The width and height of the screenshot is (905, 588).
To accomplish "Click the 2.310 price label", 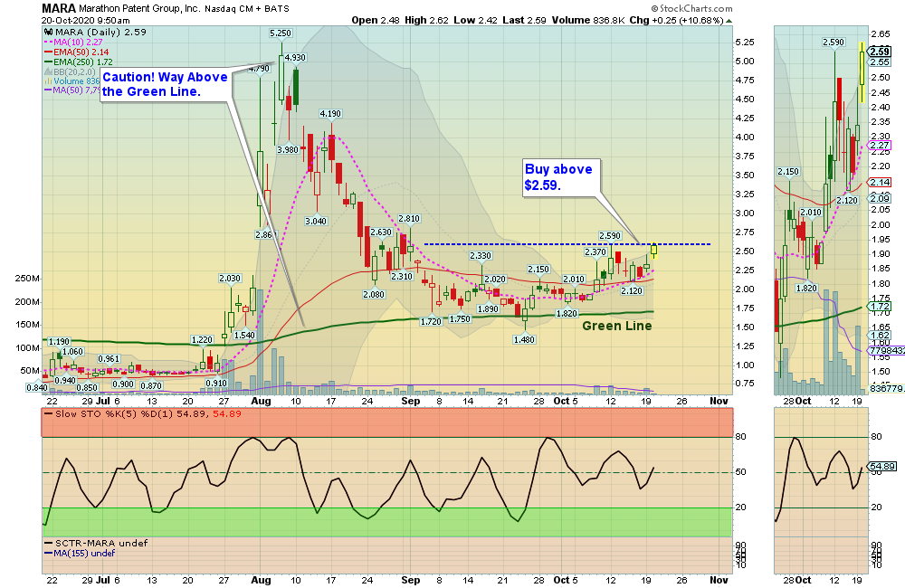I will (x=402, y=277).
